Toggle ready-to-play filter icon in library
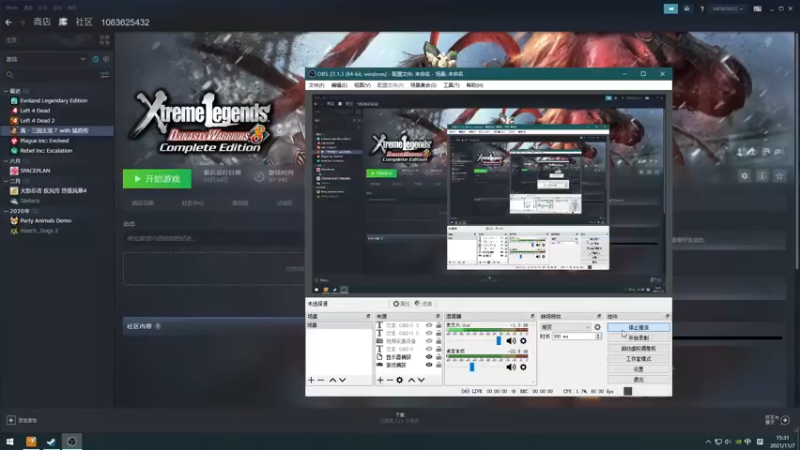 pos(106,59)
